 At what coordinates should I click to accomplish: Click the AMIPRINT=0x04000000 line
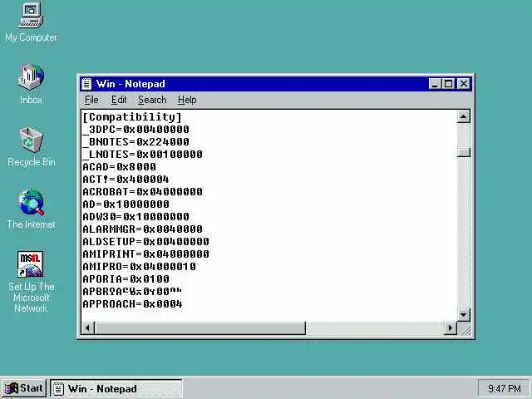146,254
